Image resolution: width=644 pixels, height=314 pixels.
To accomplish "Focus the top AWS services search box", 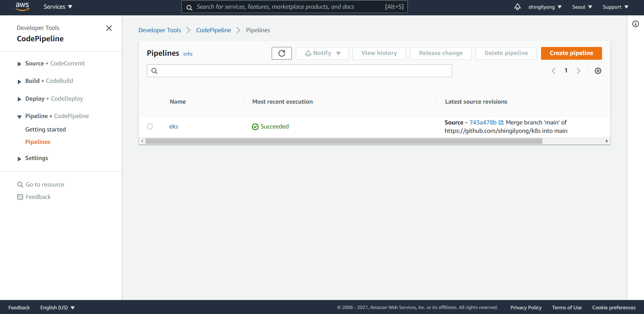I will (x=294, y=7).
